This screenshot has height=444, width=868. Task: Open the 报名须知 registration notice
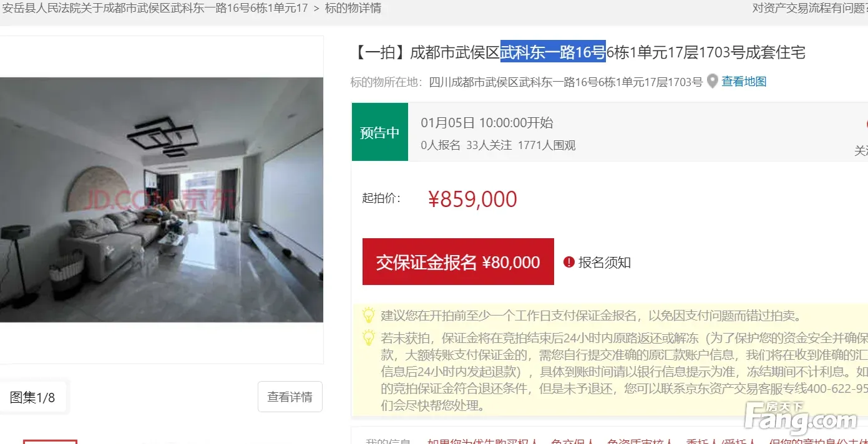(x=604, y=263)
